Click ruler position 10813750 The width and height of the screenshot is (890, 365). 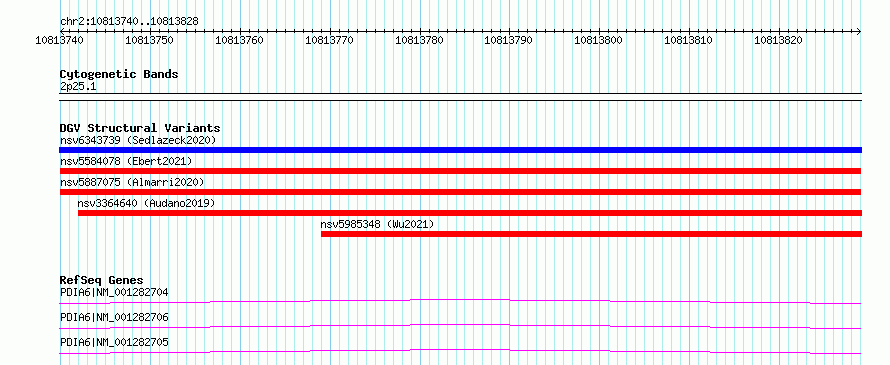click(149, 40)
